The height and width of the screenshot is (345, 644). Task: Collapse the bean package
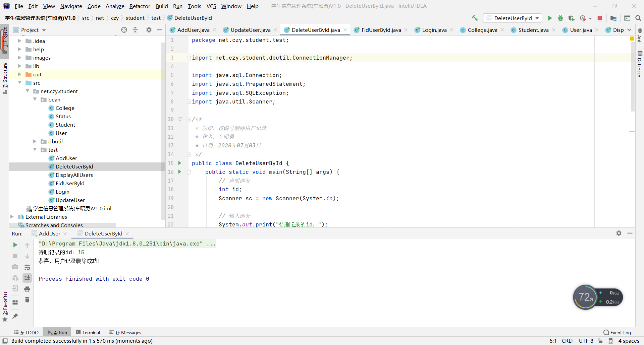(x=35, y=99)
